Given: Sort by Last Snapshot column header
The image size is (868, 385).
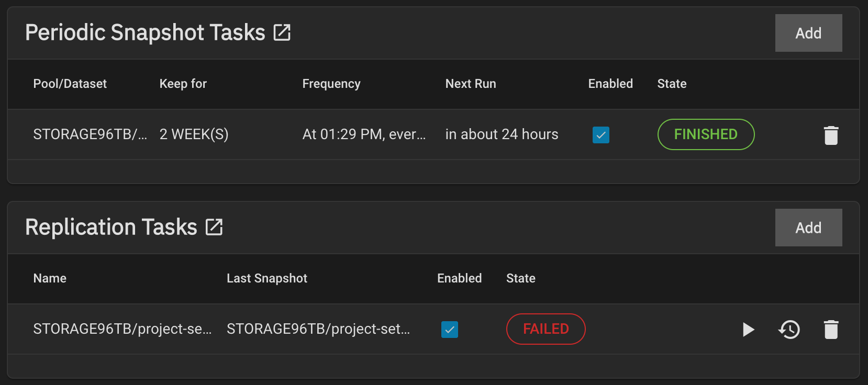Looking at the screenshot, I should point(267,278).
